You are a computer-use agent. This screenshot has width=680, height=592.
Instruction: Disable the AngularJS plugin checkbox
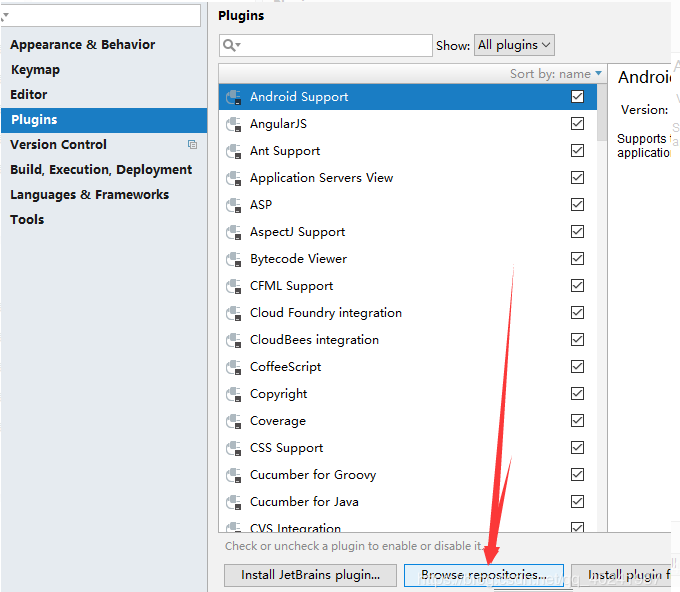pos(577,124)
